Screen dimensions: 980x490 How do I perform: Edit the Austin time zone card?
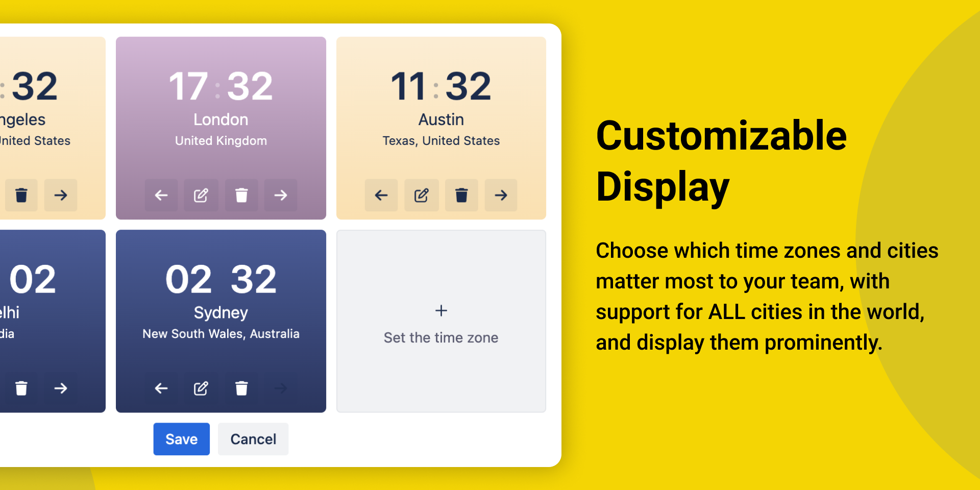[x=422, y=195]
